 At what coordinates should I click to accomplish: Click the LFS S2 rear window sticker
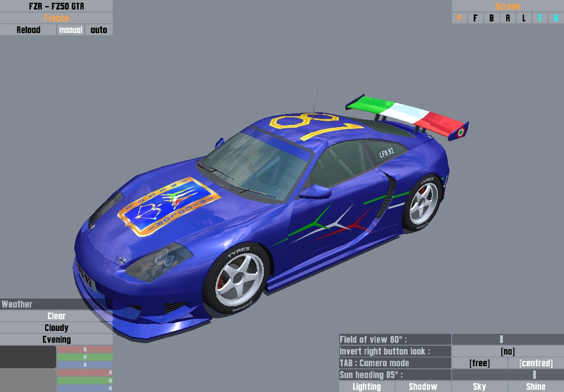pos(386,153)
